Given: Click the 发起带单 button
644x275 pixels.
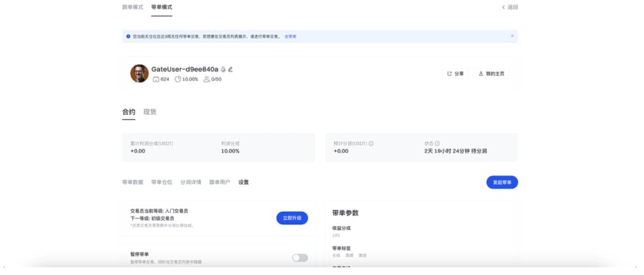Looking at the screenshot, I should point(501,182).
